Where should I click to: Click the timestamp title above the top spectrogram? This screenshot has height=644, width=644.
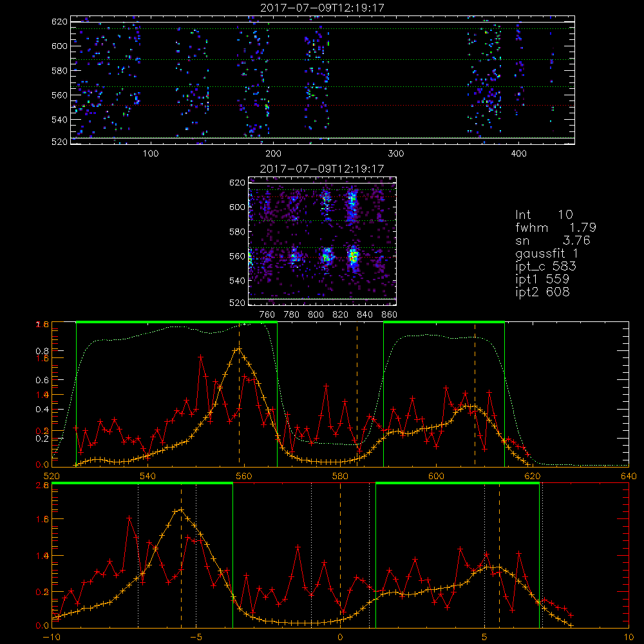coord(323,8)
